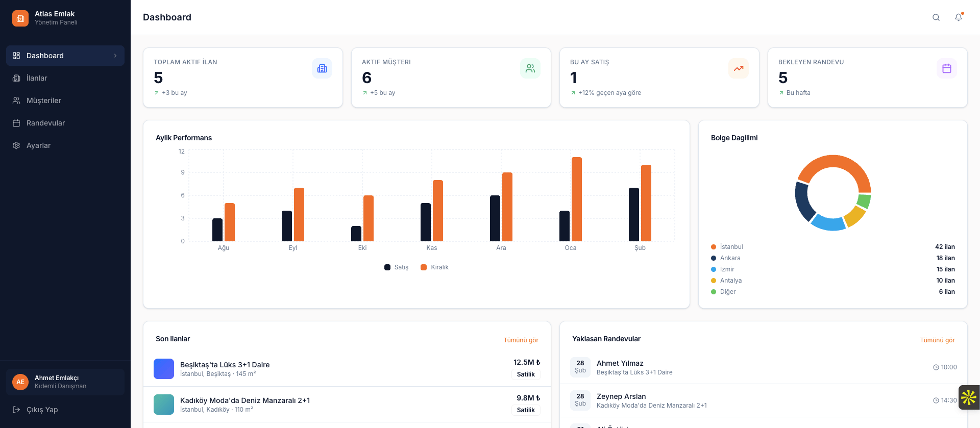Click Diğer green legend dot
The width and height of the screenshot is (980, 428).
[714, 292]
